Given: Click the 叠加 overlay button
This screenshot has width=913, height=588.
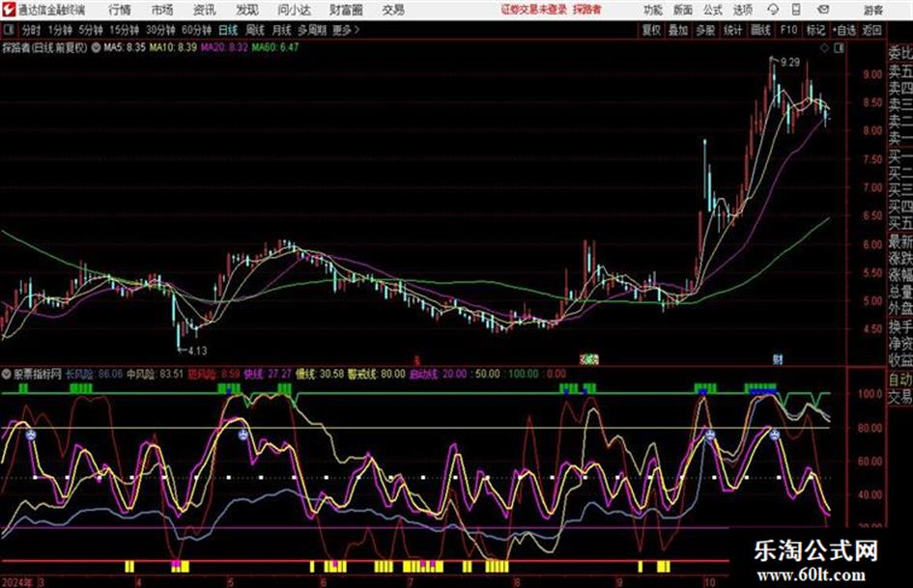Looking at the screenshot, I should coord(678,30).
